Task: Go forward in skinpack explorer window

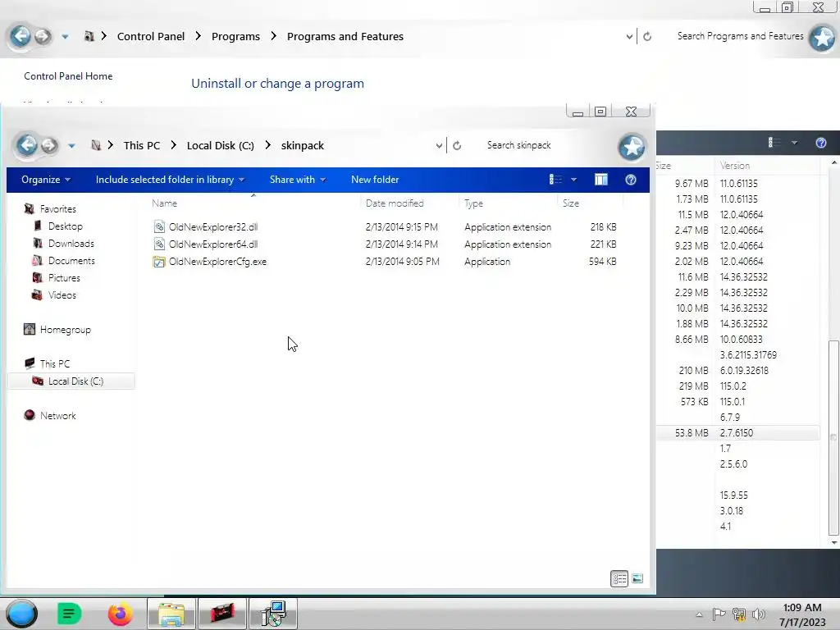Action: 48,145
